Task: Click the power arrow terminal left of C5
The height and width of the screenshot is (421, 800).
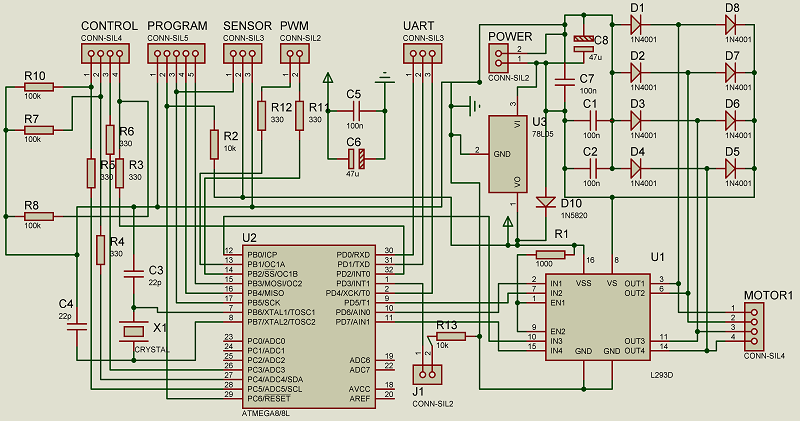Action: pyautogui.click(x=328, y=78)
